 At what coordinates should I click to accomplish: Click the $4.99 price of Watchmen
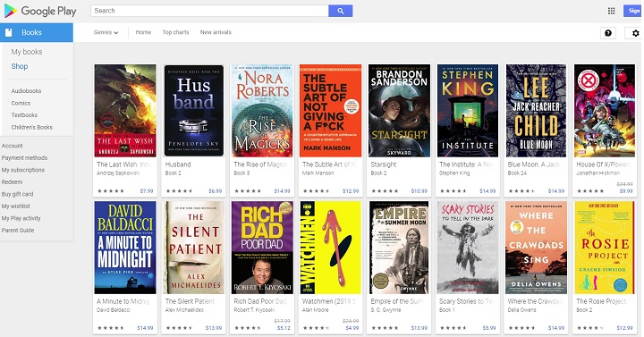click(x=352, y=328)
